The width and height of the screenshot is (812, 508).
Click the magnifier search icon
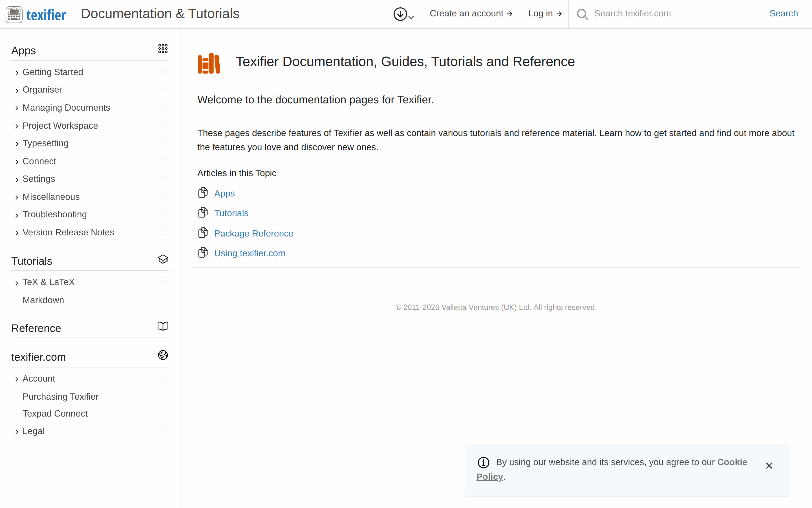pos(582,14)
